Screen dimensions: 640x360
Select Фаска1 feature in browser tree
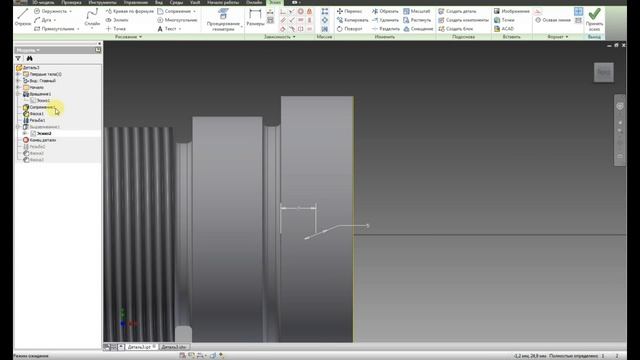[33, 113]
